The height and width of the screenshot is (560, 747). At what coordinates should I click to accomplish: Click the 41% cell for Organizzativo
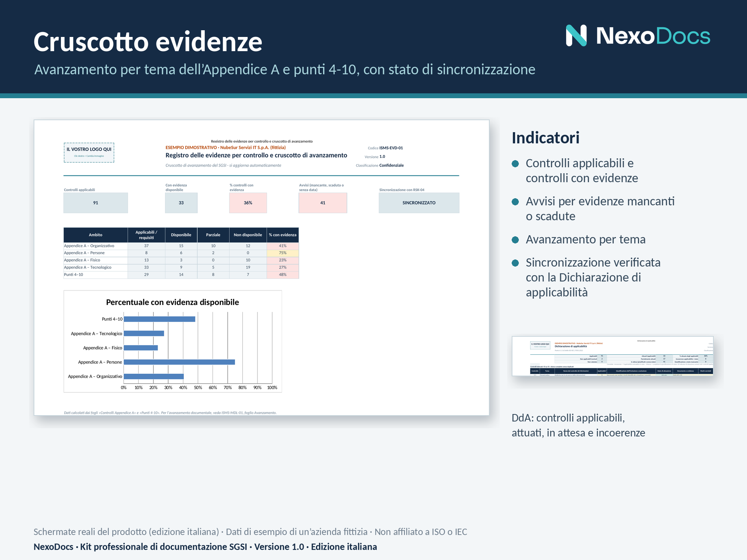tap(283, 246)
